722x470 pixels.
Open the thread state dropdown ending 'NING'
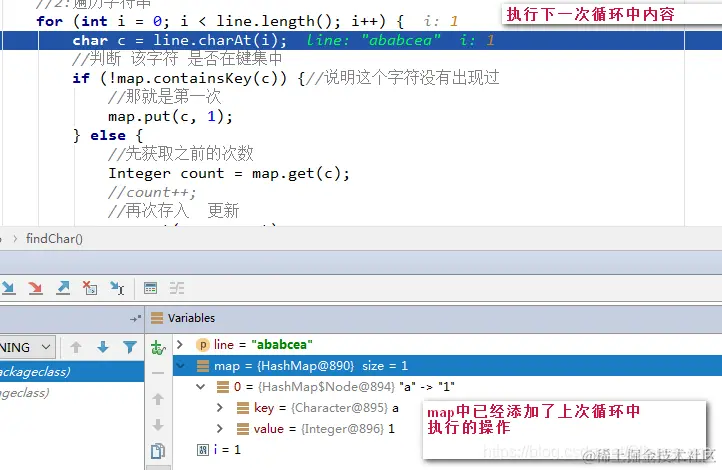click(27, 347)
